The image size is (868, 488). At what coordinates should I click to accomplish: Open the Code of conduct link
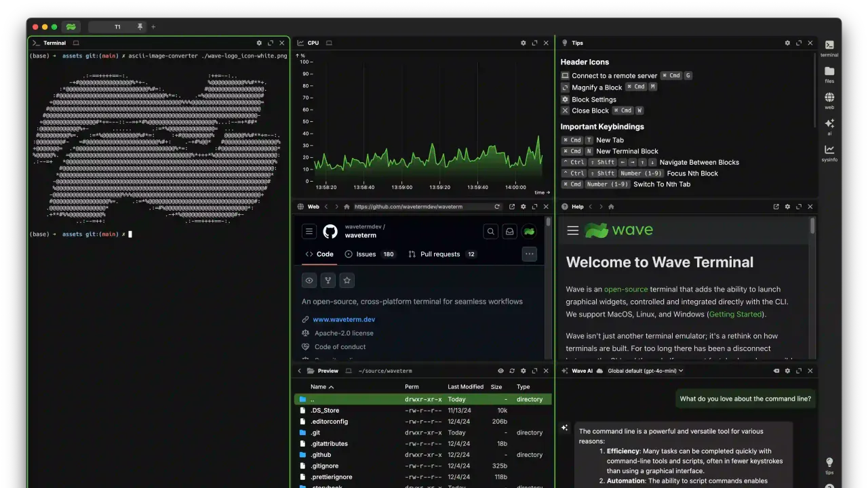click(340, 347)
